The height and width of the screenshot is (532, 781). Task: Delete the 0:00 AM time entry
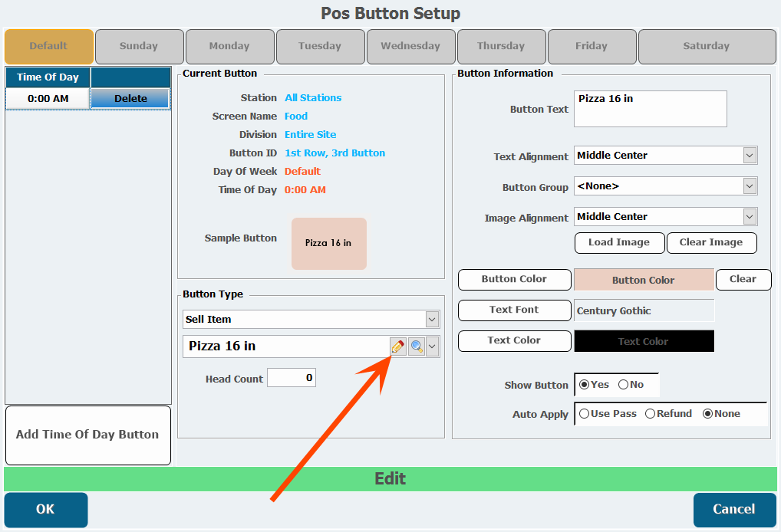point(130,98)
